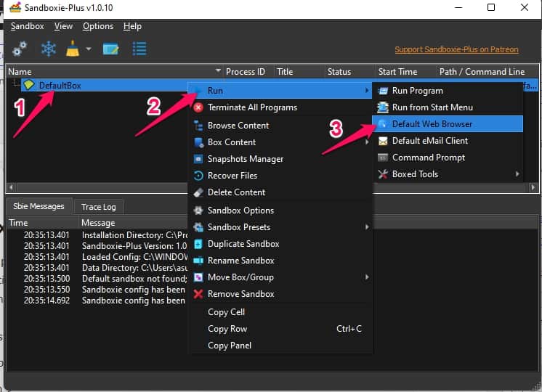This screenshot has width=542, height=392.
Task: Choose Copy Panel from the context menu
Action: point(280,346)
